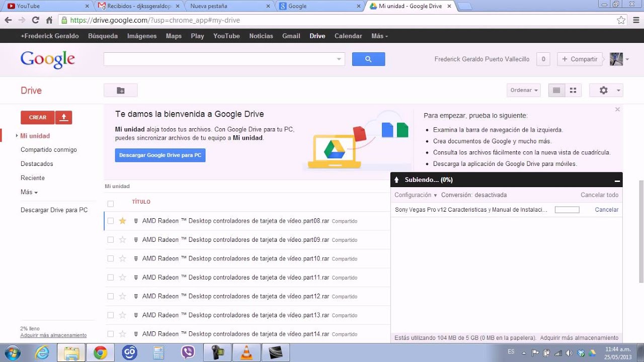Cancel the Sony Vegas Pro upload
Image resolution: width=644 pixels, height=362 pixels.
pyautogui.click(x=607, y=210)
